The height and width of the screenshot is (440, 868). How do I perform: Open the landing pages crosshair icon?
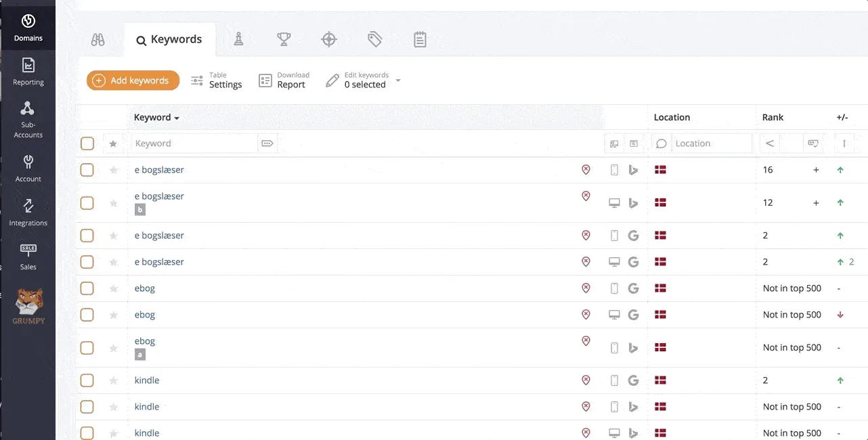point(329,39)
